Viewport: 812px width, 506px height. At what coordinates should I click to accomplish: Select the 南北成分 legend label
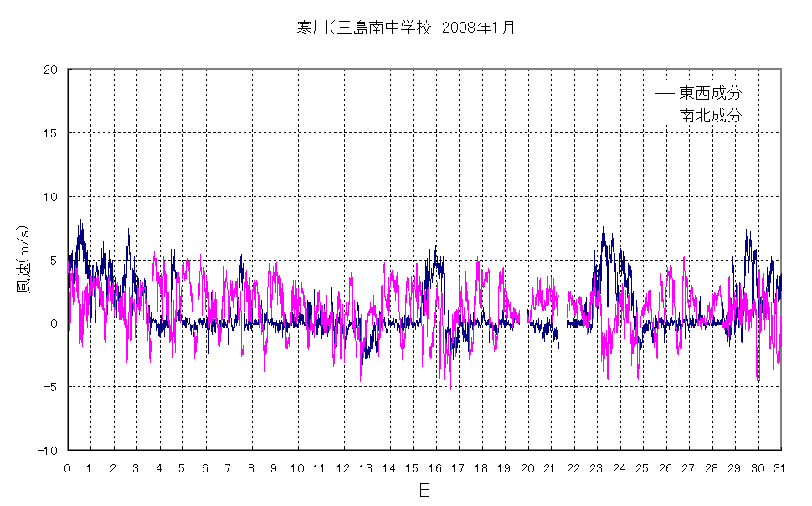pyautogui.click(x=711, y=116)
